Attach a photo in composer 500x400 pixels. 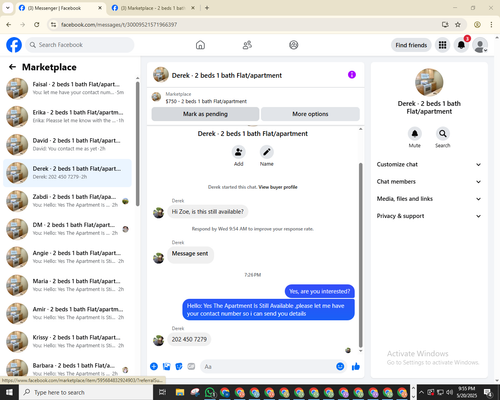coord(166,367)
